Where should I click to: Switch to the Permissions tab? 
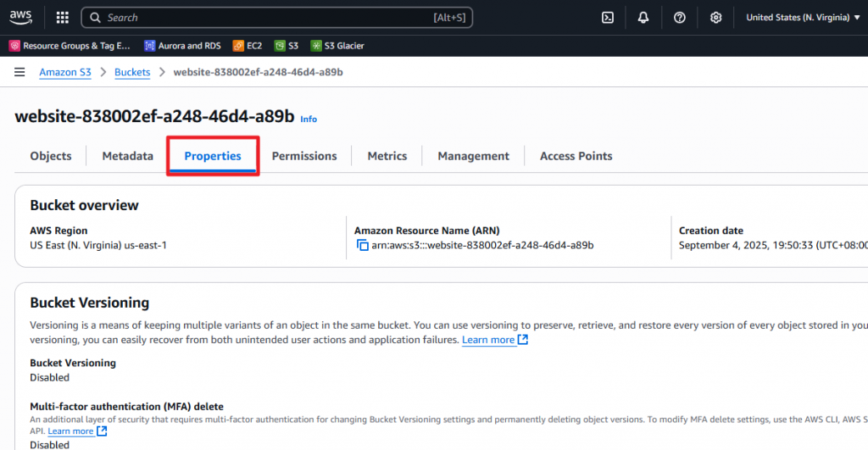(304, 156)
